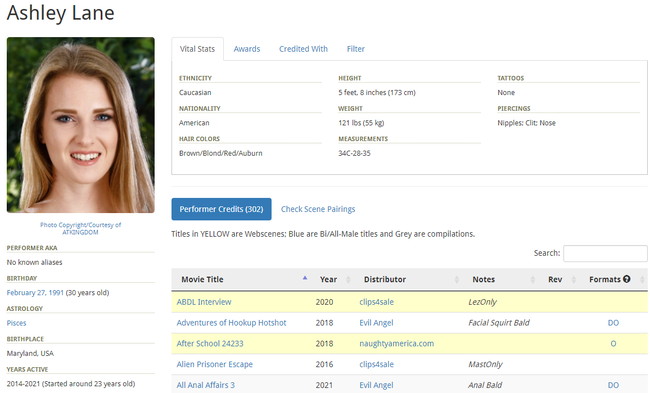Select the 'Brown/Blond/Red/Auburn' hair colors value
The height and width of the screenshot is (393, 650).
point(221,153)
